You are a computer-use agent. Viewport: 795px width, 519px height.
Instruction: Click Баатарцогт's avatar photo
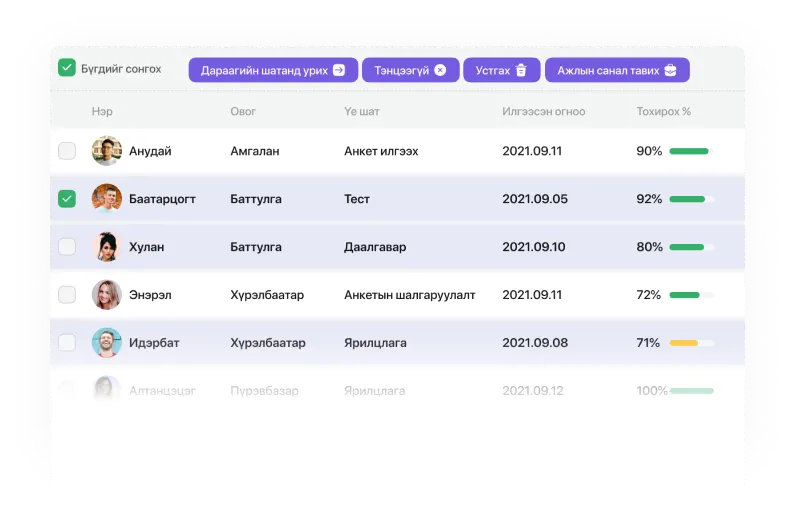coord(107,199)
